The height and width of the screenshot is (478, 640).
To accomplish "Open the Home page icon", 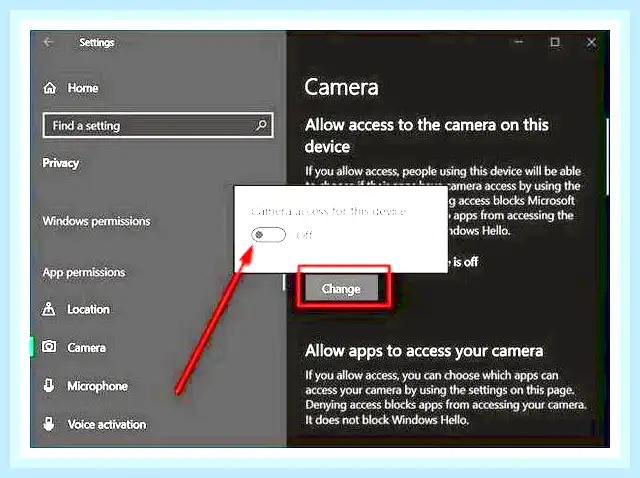I will tap(49, 88).
